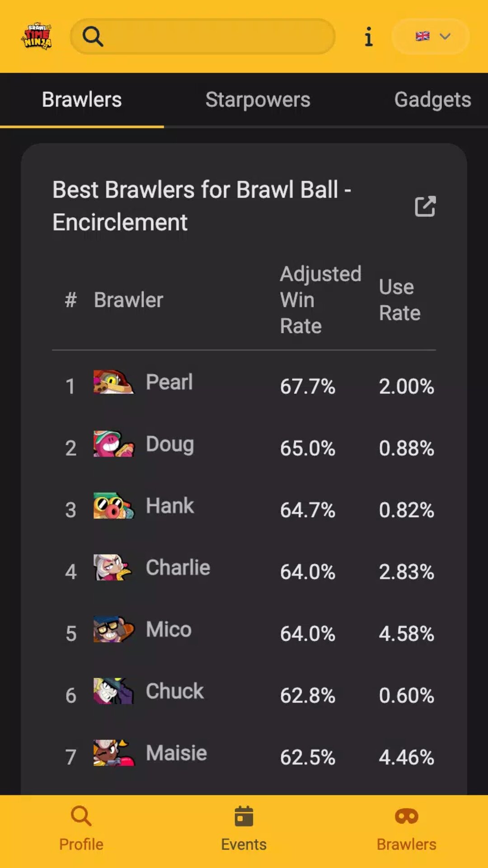
Task: Click Pearl's brawler portrait
Action: tap(114, 382)
